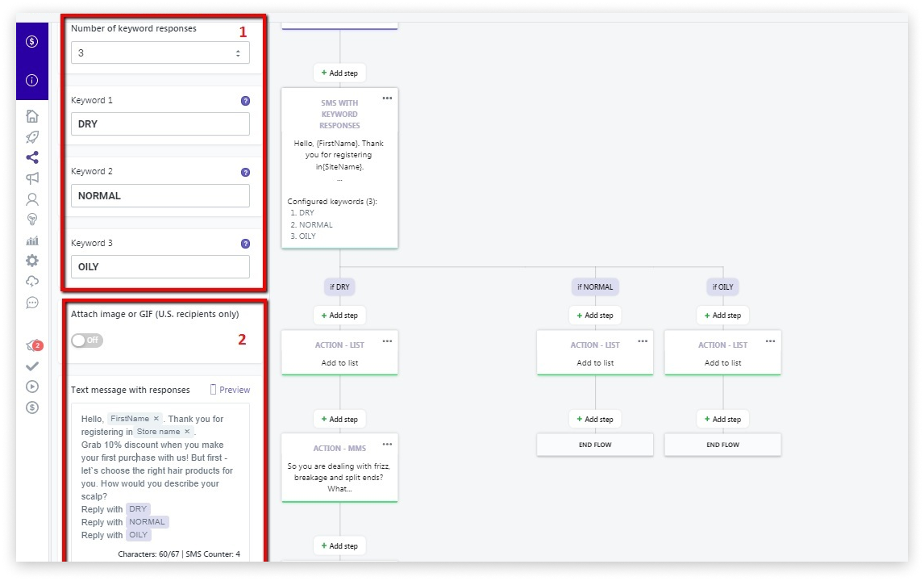Screen dimensions: 924x581
Task: Add step above SMS With Keyword Responses card
Action: 339,73
